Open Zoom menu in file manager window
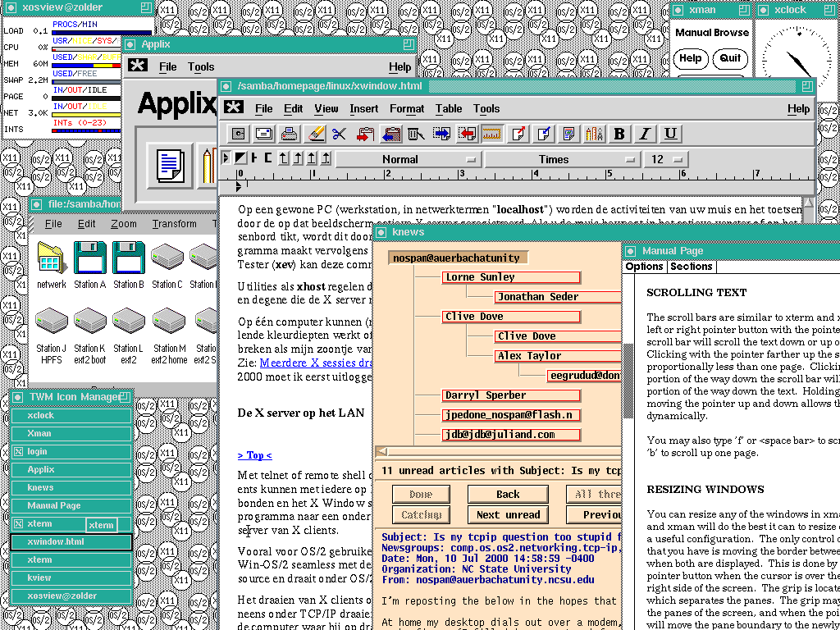 click(123, 224)
